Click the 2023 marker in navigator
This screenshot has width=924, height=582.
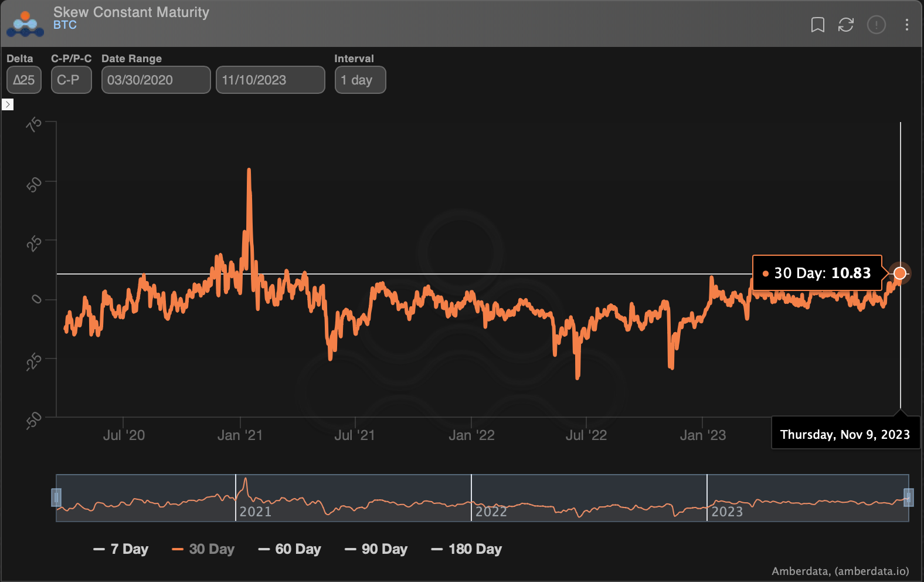pyautogui.click(x=727, y=512)
